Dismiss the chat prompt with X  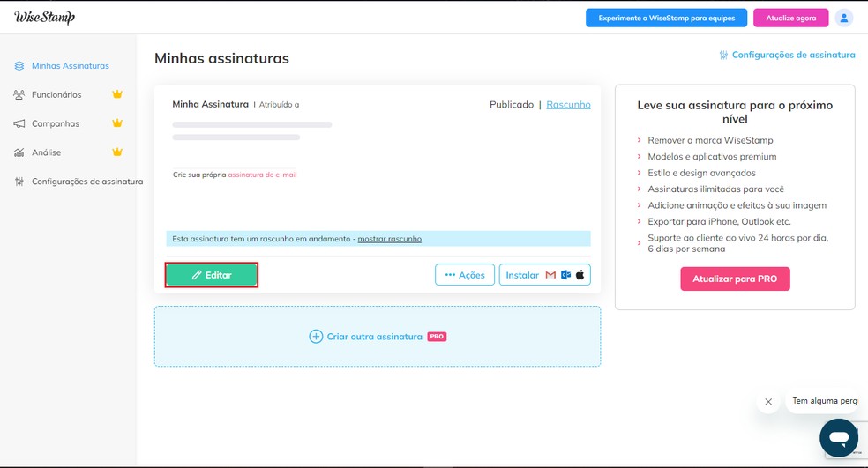coord(768,402)
